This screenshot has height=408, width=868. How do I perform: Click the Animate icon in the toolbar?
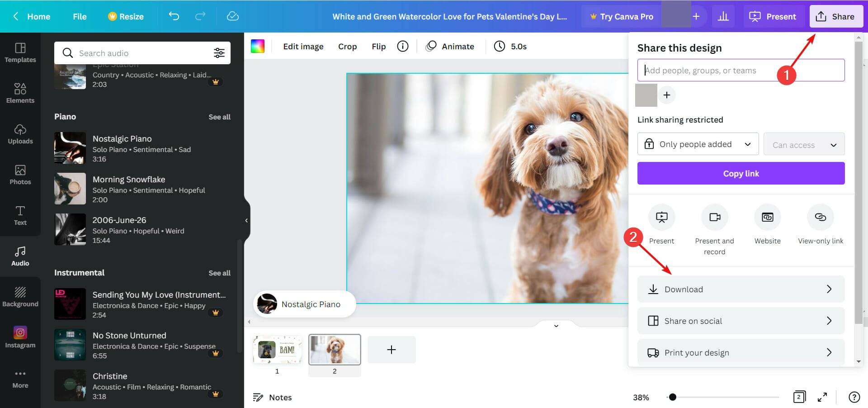click(x=432, y=46)
